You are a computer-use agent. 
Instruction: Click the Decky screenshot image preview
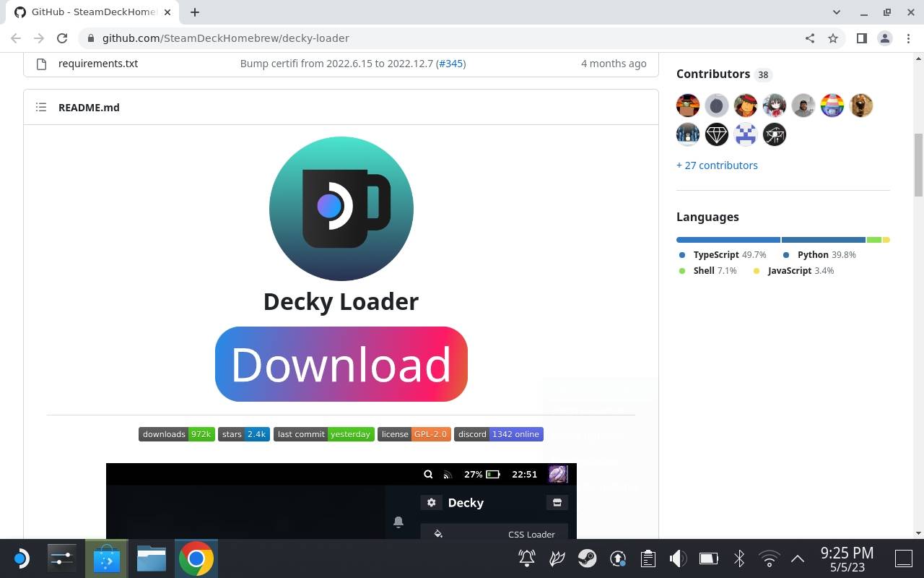[341, 501]
